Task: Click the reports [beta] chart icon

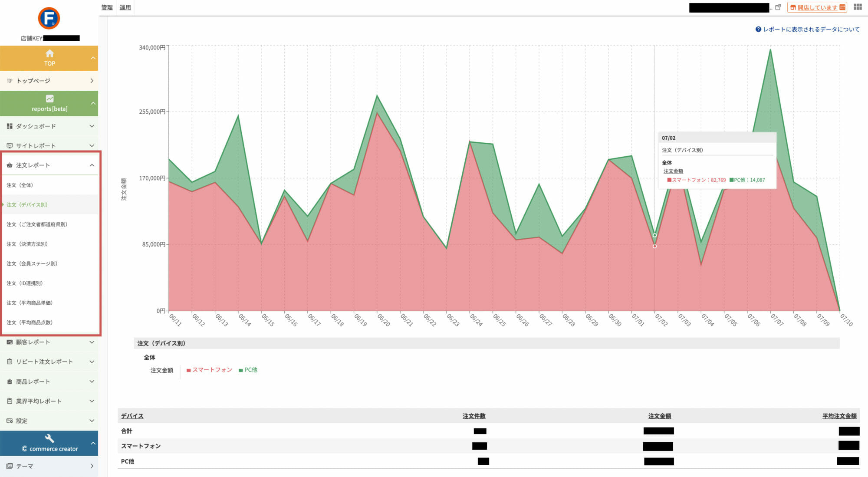Action: (x=49, y=99)
